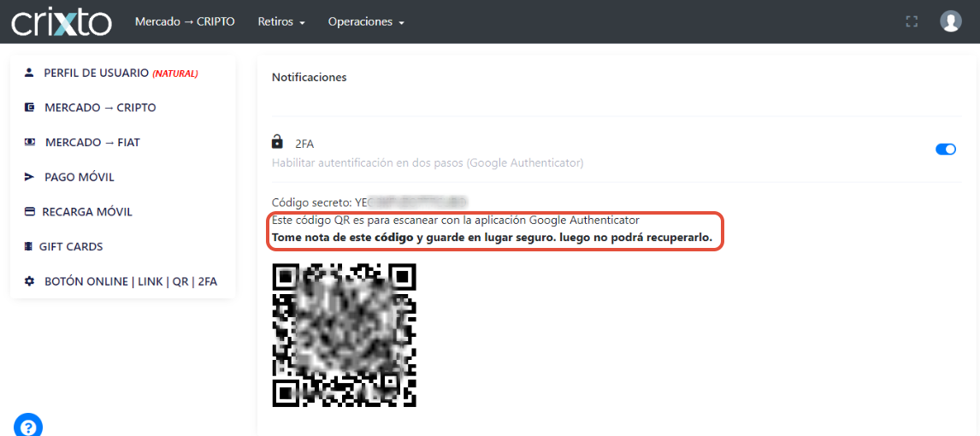This screenshot has height=436, width=980.
Task: Open the help question-mark bubble
Action: 28,427
